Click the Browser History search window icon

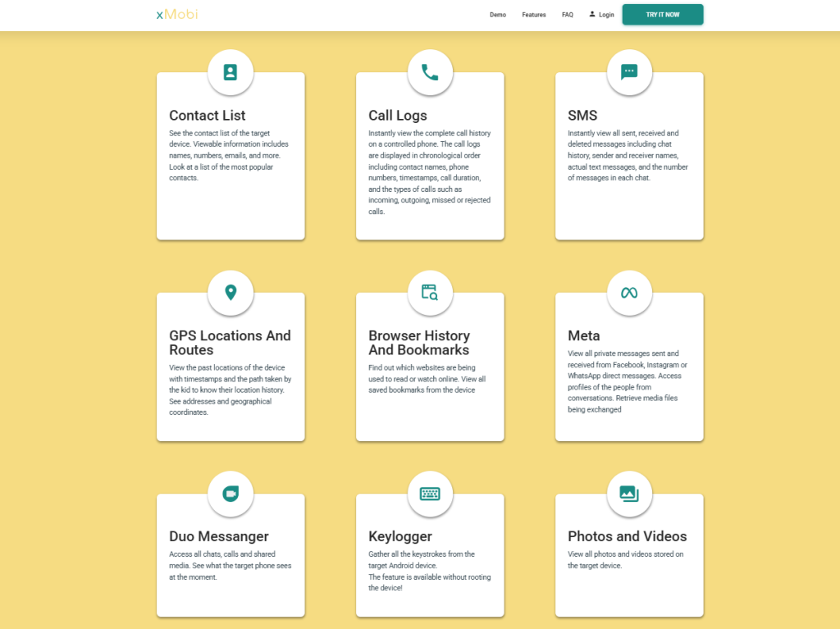tap(430, 293)
